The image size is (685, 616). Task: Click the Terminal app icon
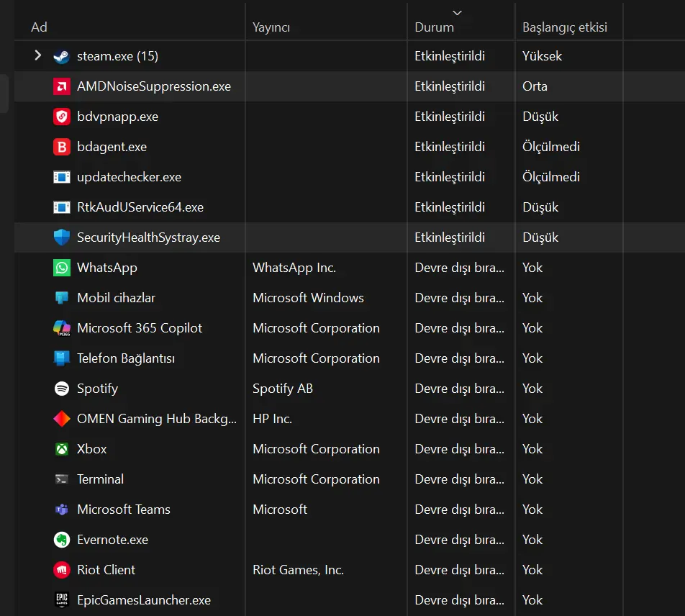[x=62, y=479]
